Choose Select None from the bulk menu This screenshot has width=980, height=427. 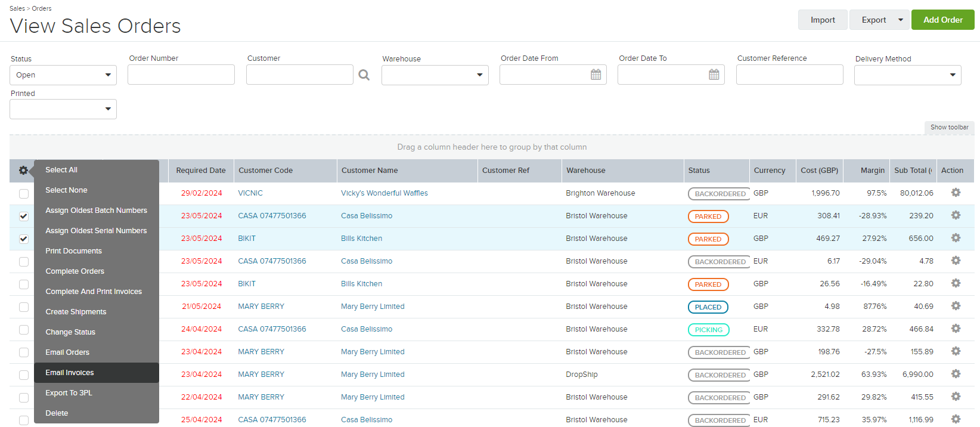pos(97,190)
